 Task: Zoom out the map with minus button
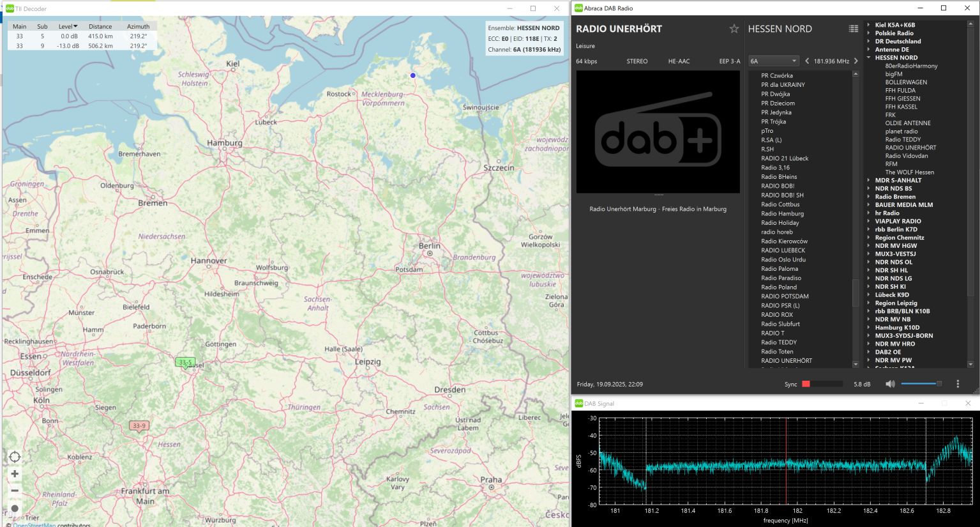point(15,491)
